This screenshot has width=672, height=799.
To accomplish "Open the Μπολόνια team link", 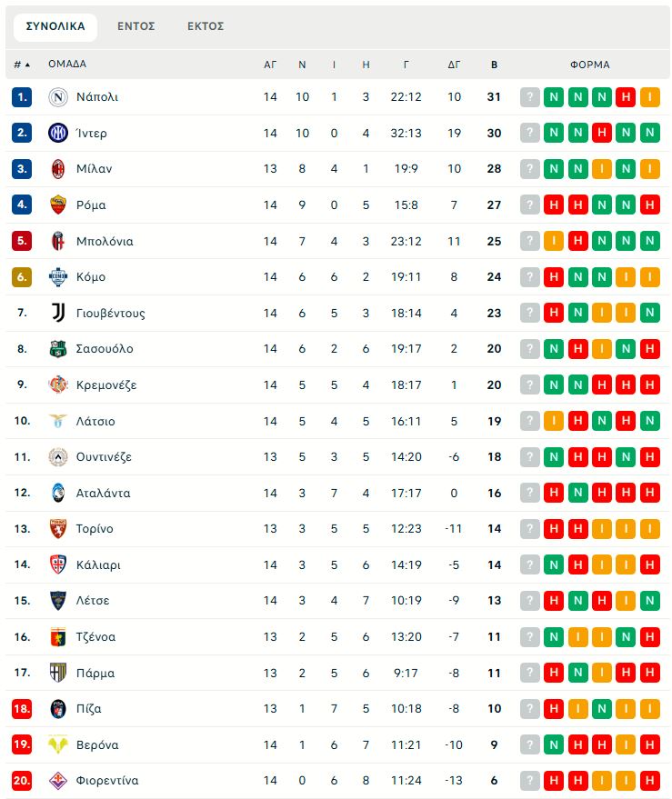I will [x=105, y=241].
